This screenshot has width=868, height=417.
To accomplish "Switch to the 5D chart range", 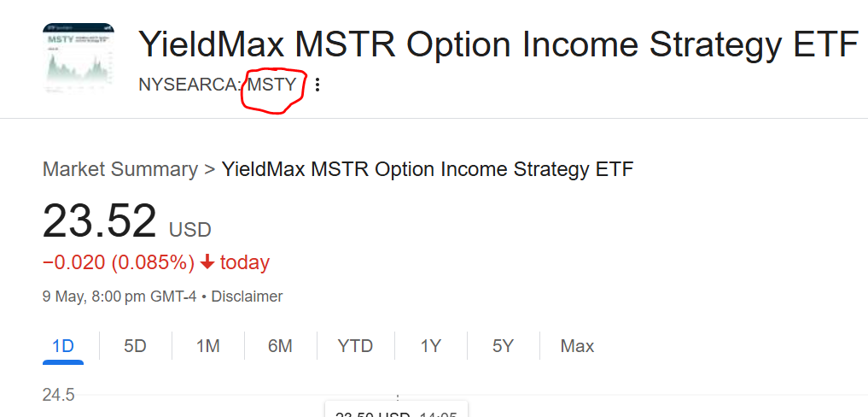I will pos(135,346).
